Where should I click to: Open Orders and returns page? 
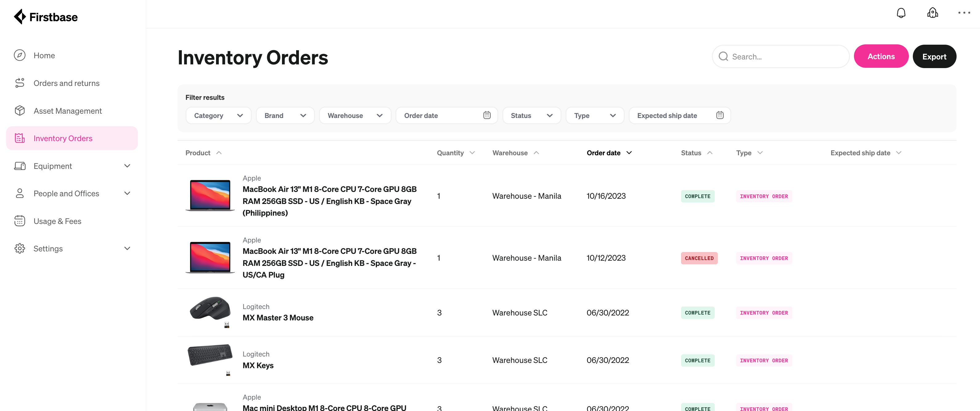pos(72,83)
